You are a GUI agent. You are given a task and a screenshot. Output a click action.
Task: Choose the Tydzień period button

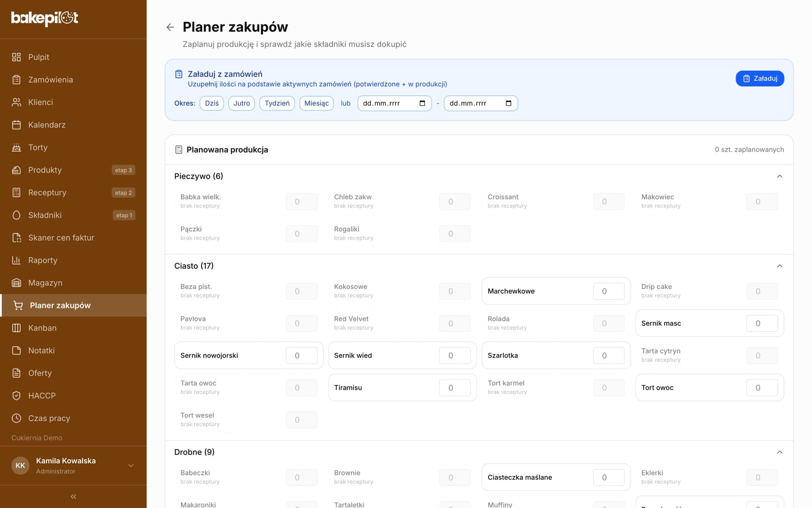(x=277, y=103)
